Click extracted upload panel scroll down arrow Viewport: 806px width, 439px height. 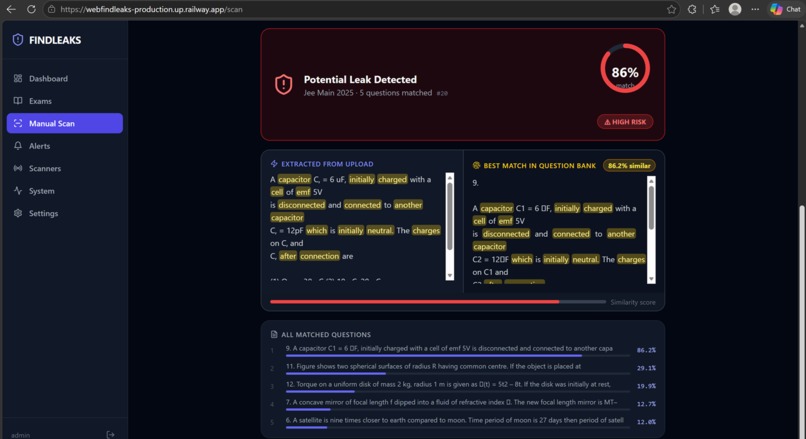click(x=450, y=276)
